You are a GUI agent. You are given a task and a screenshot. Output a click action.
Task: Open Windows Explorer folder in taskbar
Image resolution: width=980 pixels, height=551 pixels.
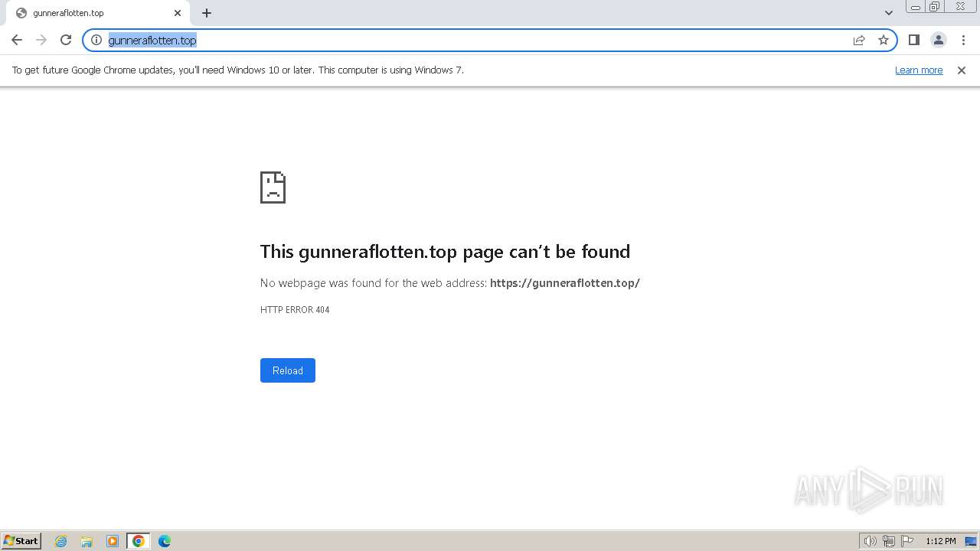pyautogui.click(x=87, y=541)
